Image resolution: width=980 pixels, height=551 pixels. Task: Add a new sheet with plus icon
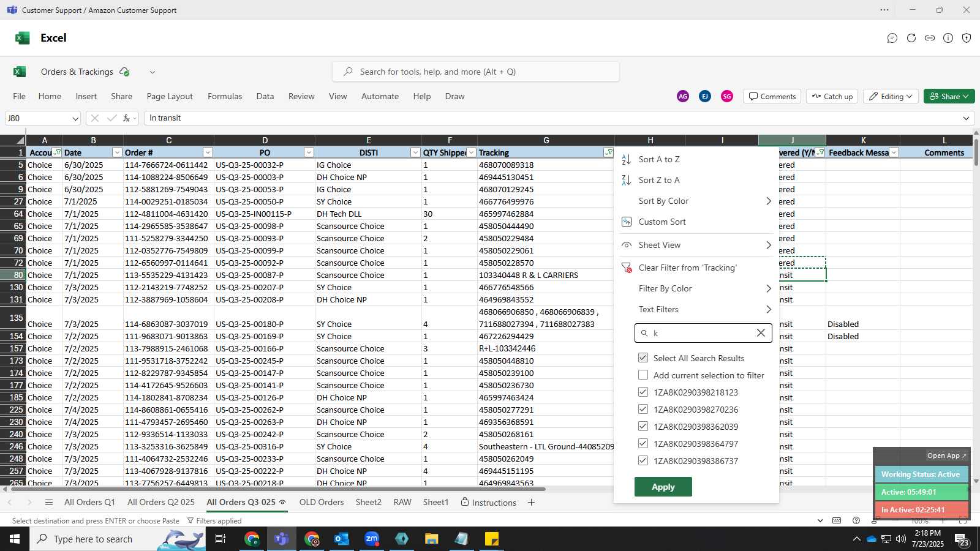pos(531,503)
